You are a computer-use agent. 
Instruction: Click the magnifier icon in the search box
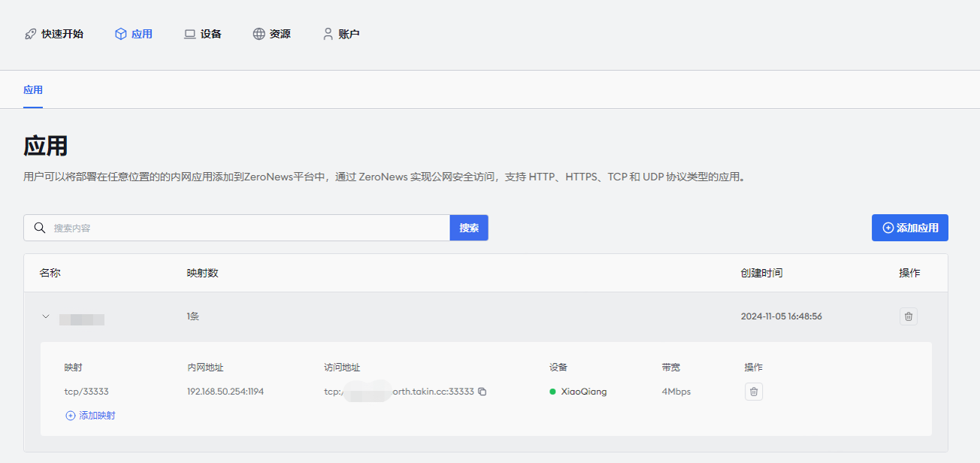tap(40, 228)
